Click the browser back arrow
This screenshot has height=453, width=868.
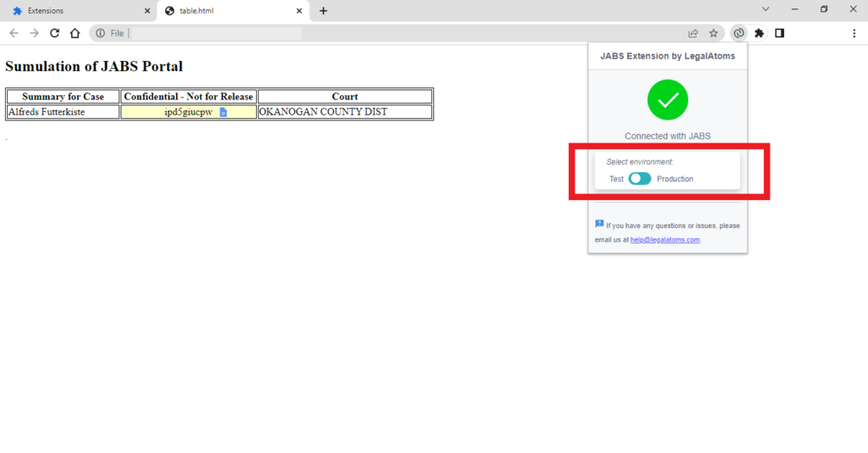[14, 33]
